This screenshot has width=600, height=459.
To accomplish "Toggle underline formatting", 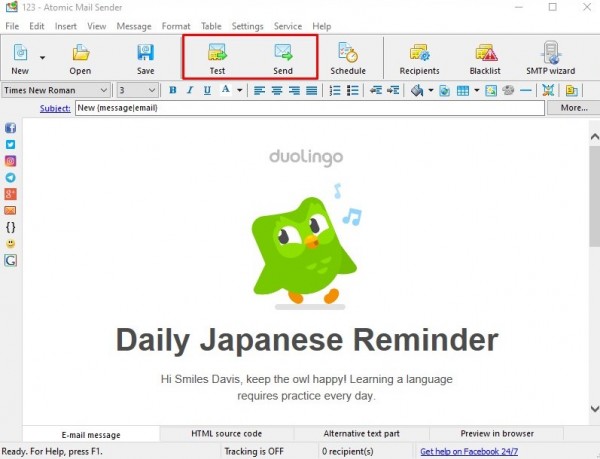I will pyautogui.click(x=207, y=90).
